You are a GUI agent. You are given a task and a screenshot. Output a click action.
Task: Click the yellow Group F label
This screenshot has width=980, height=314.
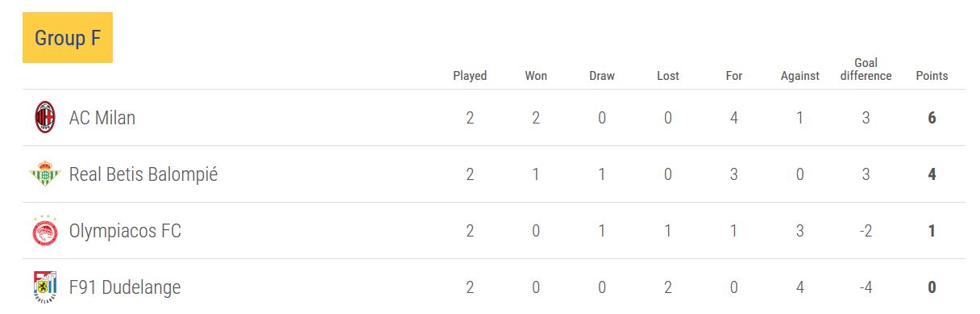[68, 38]
